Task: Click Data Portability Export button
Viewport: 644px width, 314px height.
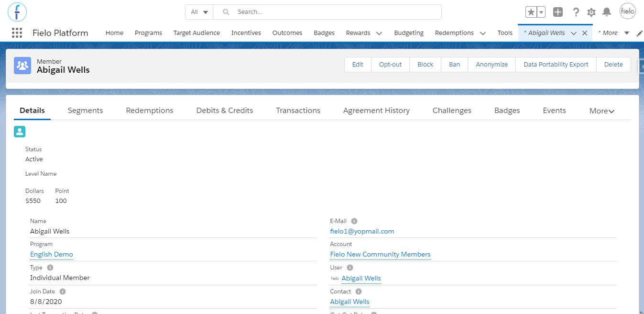Action: 556,65
